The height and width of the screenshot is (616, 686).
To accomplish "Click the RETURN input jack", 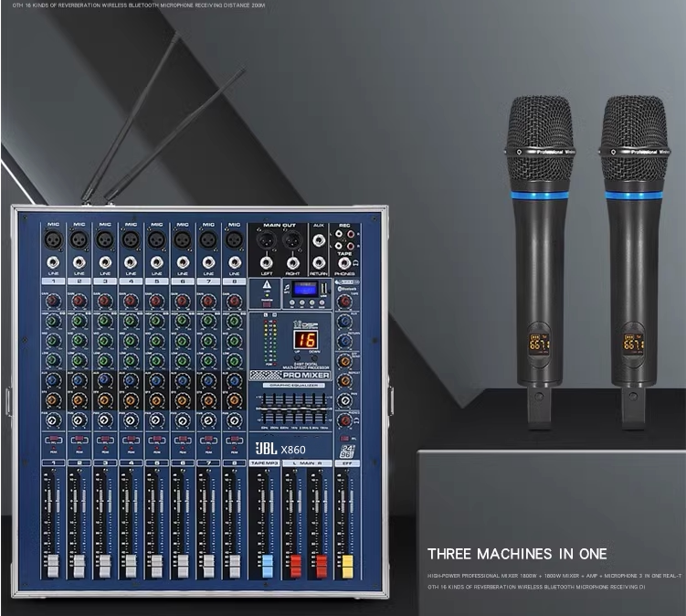I will [319, 262].
